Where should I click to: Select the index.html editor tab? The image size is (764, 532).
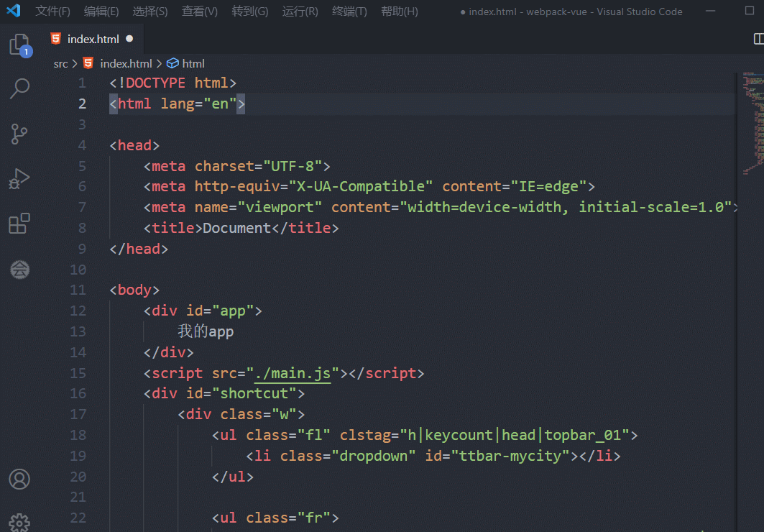(x=93, y=39)
